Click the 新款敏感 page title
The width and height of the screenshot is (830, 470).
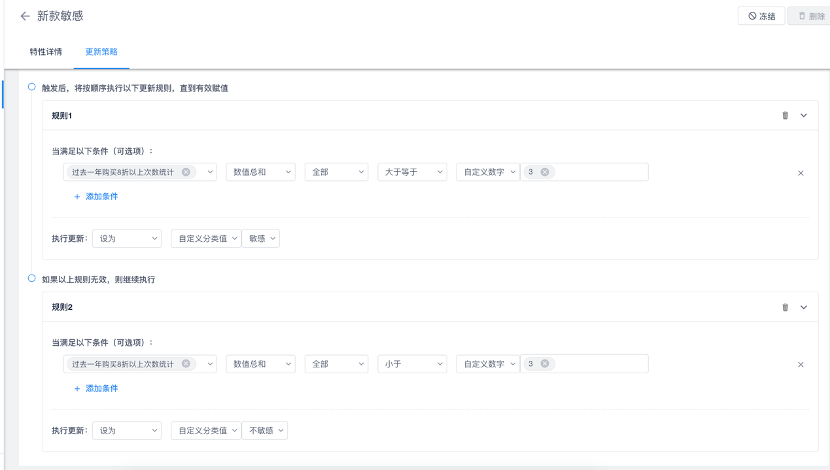(60, 16)
